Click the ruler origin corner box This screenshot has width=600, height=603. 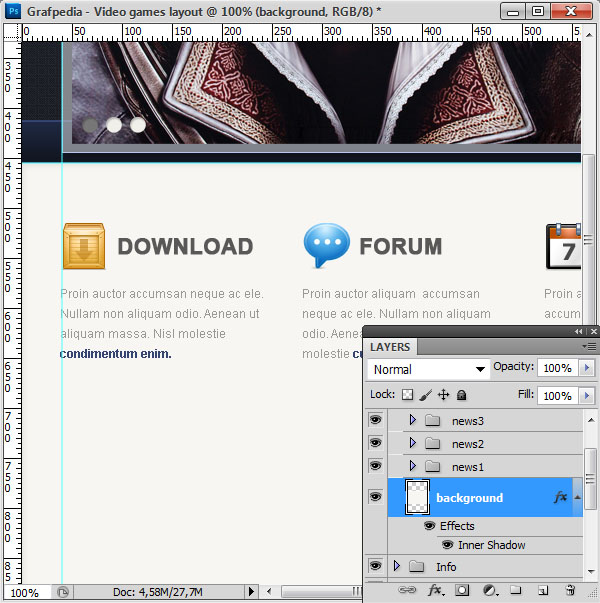click(12, 32)
